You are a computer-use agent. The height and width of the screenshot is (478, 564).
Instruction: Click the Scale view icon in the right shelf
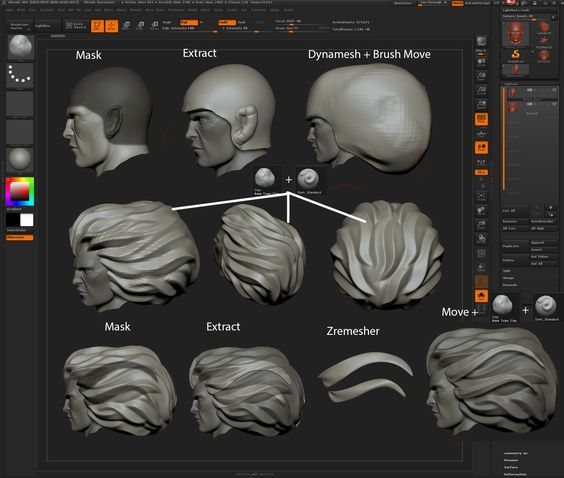click(481, 225)
